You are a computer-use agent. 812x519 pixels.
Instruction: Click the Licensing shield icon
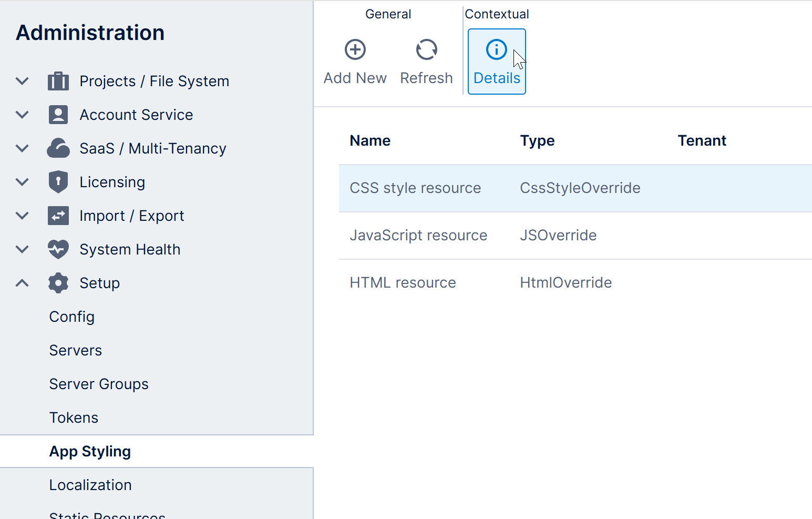pos(58,181)
